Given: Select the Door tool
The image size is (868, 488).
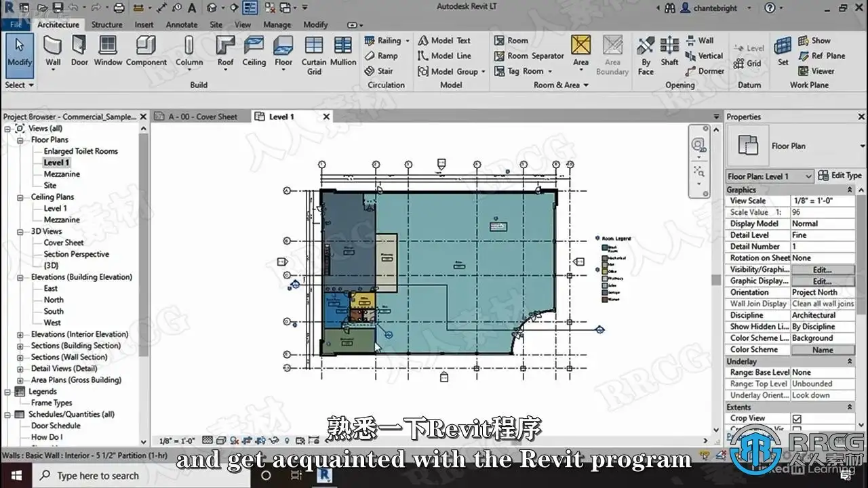Looking at the screenshot, I should [x=79, y=52].
